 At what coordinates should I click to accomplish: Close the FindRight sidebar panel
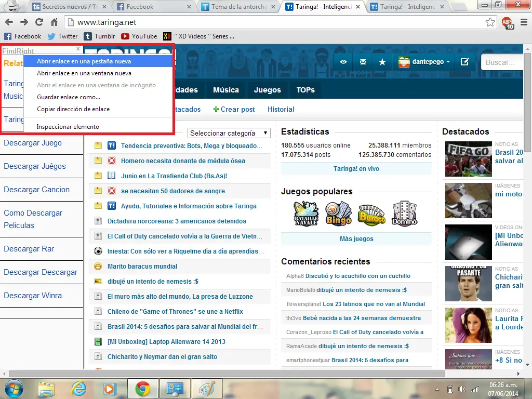coord(78,49)
